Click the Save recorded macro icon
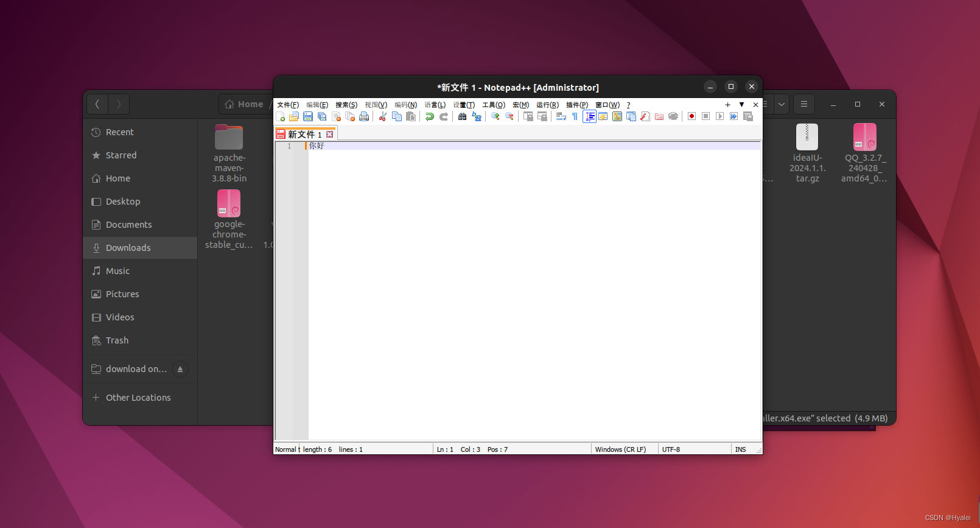The height and width of the screenshot is (528, 980). pyautogui.click(x=748, y=116)
